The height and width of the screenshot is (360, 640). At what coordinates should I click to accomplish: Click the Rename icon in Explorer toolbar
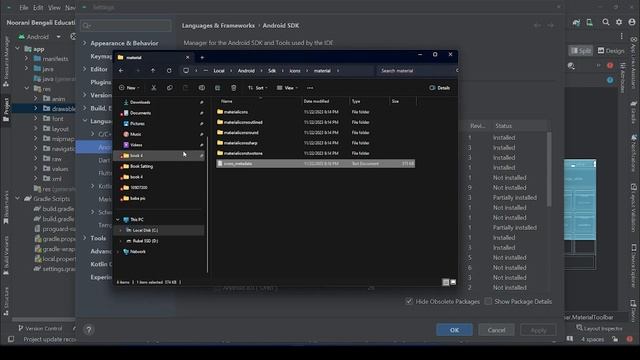(x=202, y=88)
